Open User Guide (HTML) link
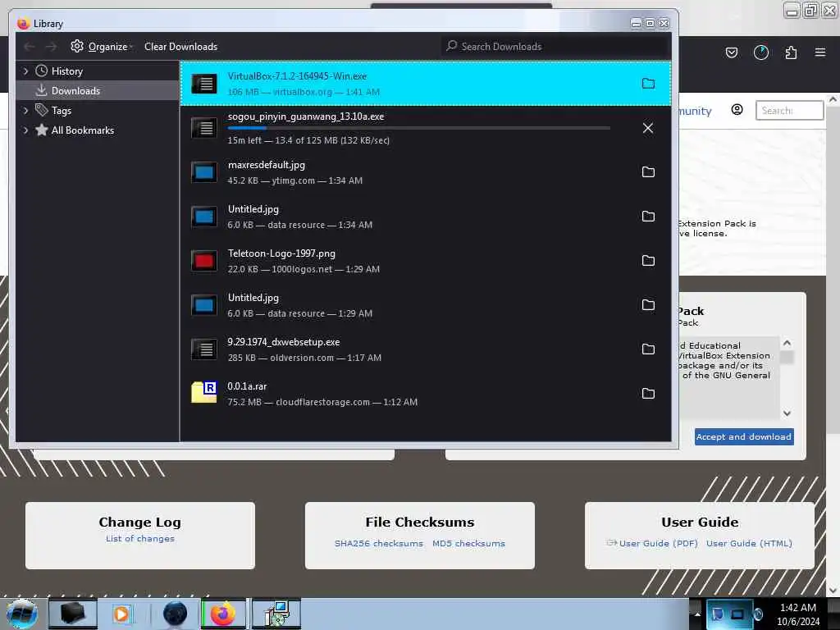Viewport: 840px width, 630px height. pyautogui.click(x=749, y=543)
